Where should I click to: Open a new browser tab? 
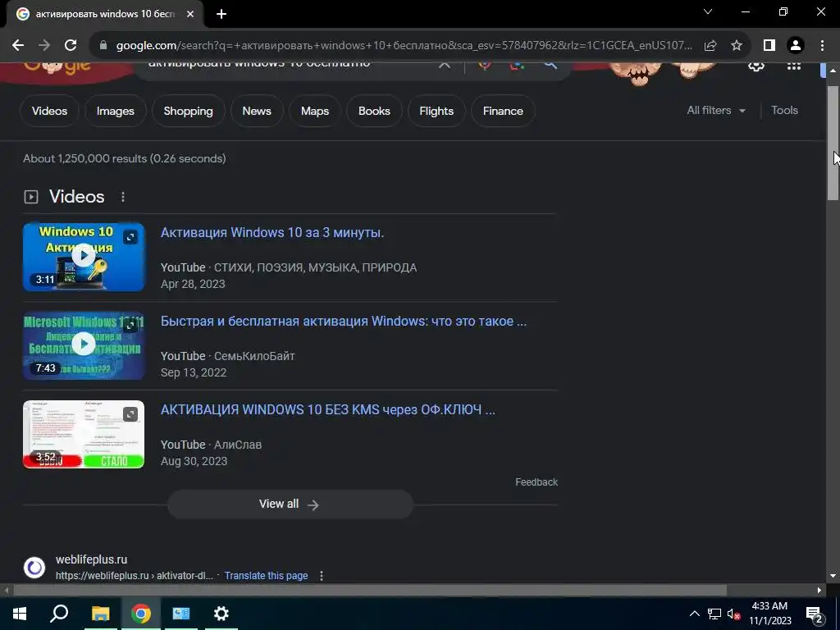point(221,14)
